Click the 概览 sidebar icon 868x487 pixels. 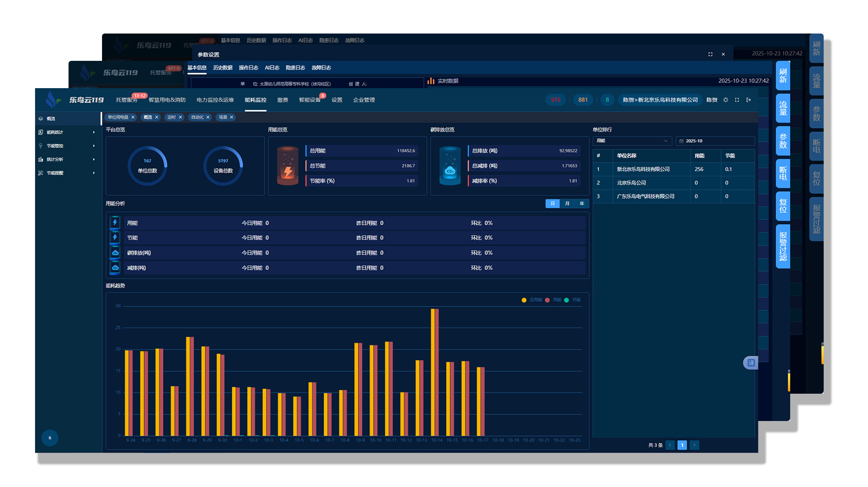(x=41, y=119)
